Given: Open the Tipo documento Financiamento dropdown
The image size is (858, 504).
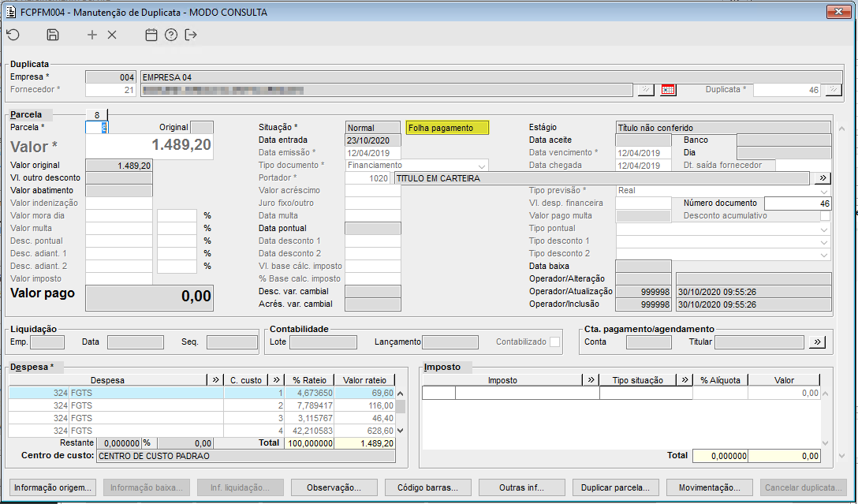Looking at the screenshot, I should point(482,166).
